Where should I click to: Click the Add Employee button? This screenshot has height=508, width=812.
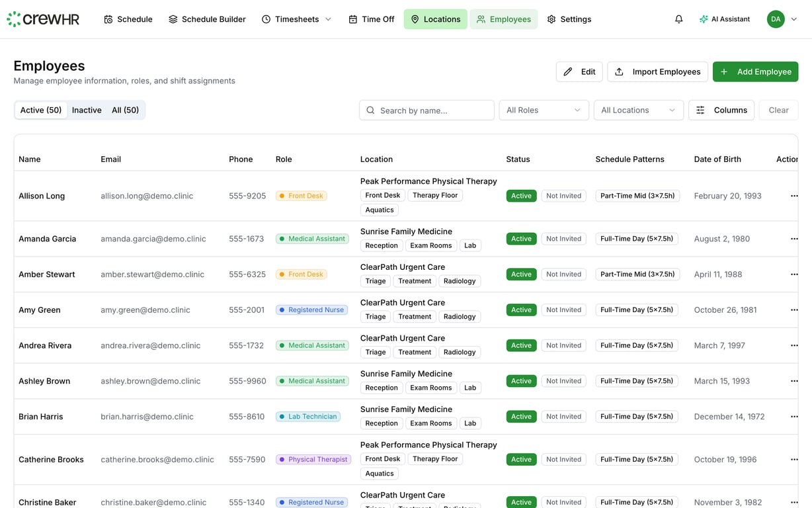[755, 71]
